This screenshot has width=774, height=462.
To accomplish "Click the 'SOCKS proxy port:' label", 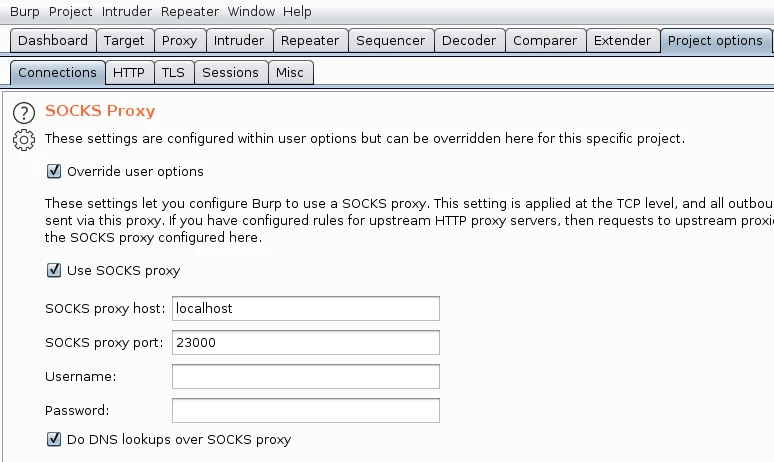I will point(104,343).
